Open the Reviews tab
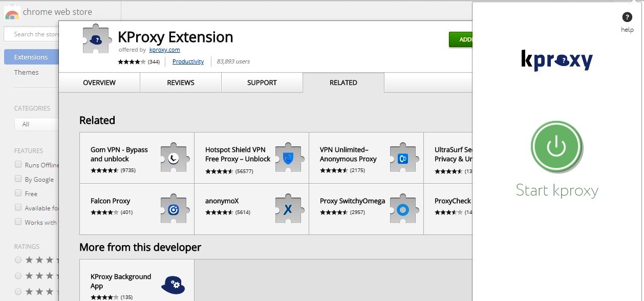This screenshot has height=301, width=644. 181,82
